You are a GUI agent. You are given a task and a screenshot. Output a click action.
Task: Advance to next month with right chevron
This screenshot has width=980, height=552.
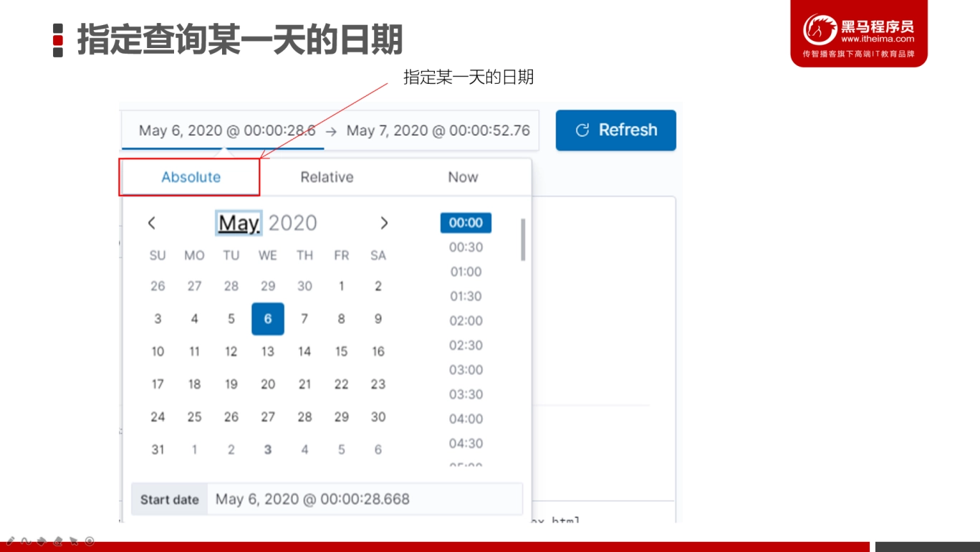coord(384,223)
